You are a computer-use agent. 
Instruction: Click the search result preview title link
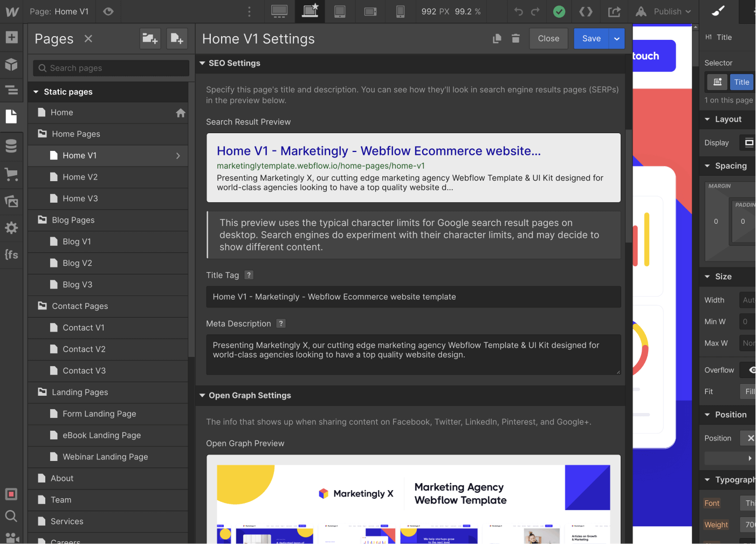pyautogui.click(x=379, y=151)
